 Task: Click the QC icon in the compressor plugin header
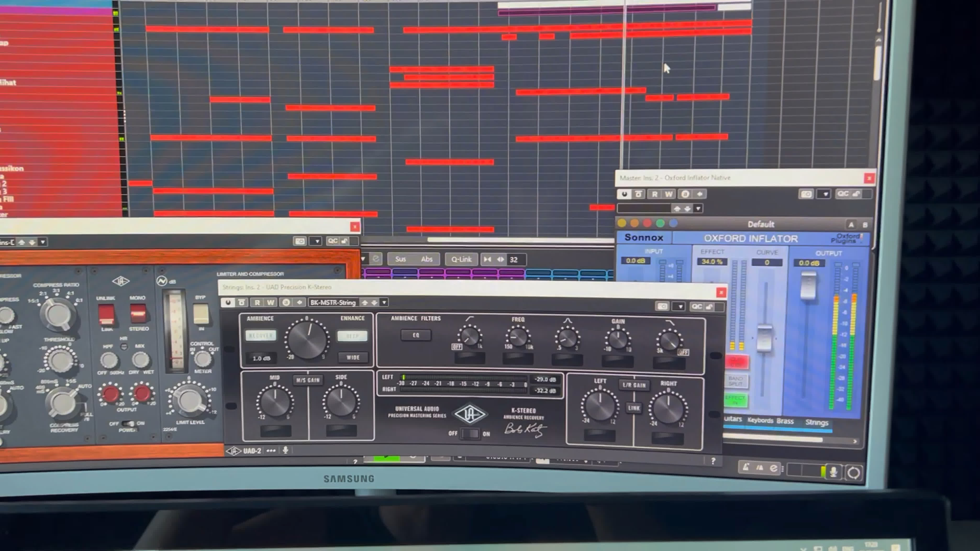[x=333, y=241]
